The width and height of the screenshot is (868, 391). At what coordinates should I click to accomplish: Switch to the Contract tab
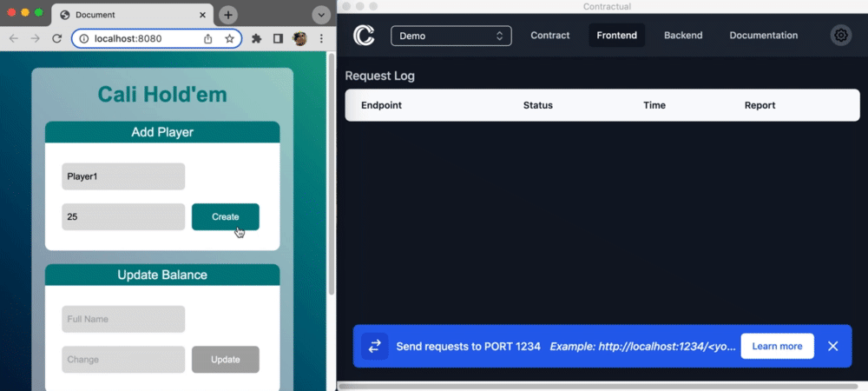549,36
